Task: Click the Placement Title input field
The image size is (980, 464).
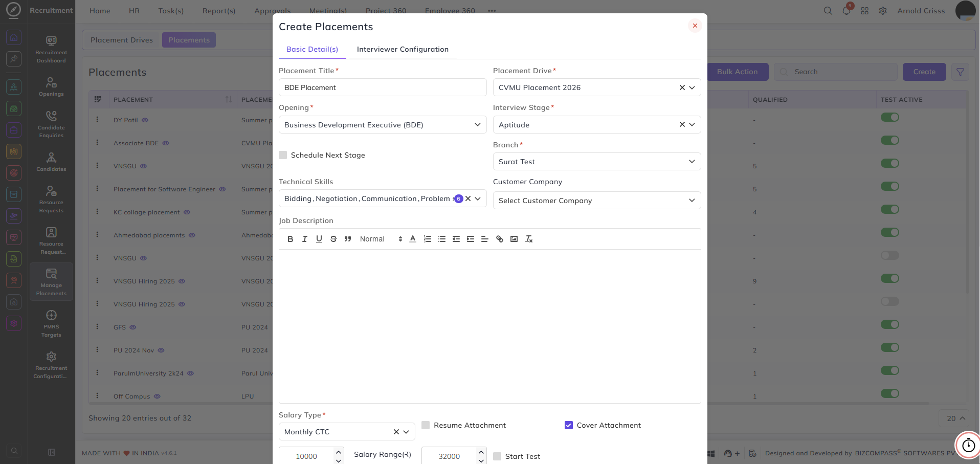Action: click(x=383, y=87)
